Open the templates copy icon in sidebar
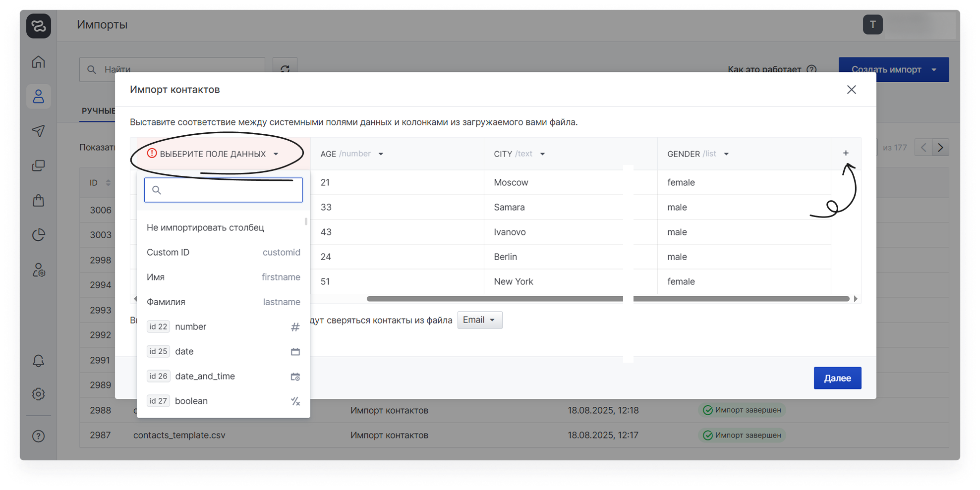Image resolution: width=980 pixels, height=490 pixels. [38, 165]
